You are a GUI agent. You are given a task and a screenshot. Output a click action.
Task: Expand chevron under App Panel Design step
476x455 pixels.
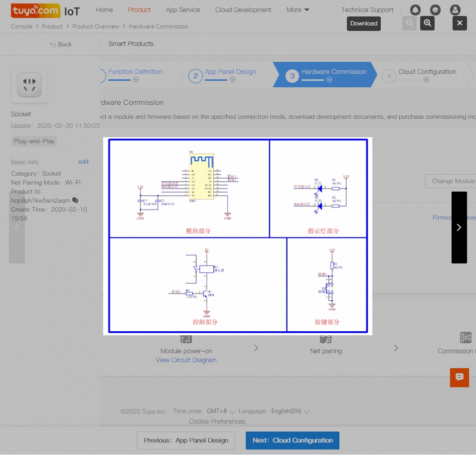(233, 80)
